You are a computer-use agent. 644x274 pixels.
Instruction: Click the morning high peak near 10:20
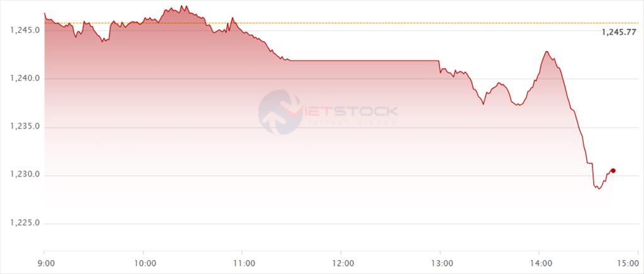coord(182,6)
